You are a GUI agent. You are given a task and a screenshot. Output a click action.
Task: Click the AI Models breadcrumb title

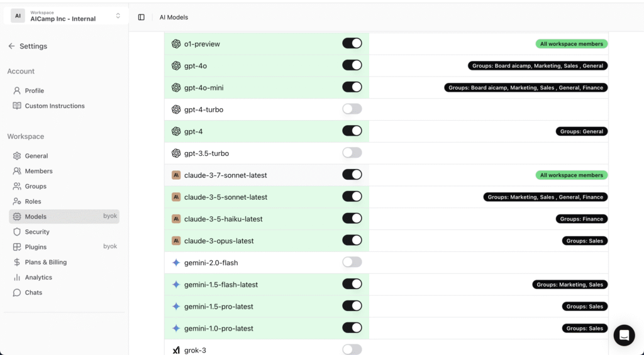[x=174, y=17]
